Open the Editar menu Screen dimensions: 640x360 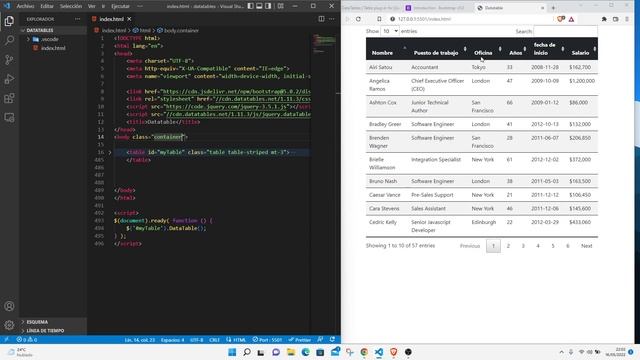coord(47,6)
